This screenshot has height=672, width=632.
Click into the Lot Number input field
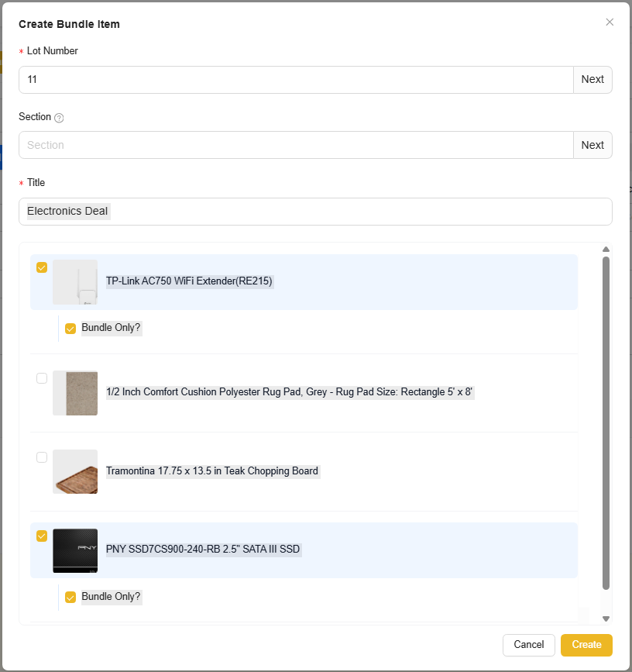(x=294, y=80)
